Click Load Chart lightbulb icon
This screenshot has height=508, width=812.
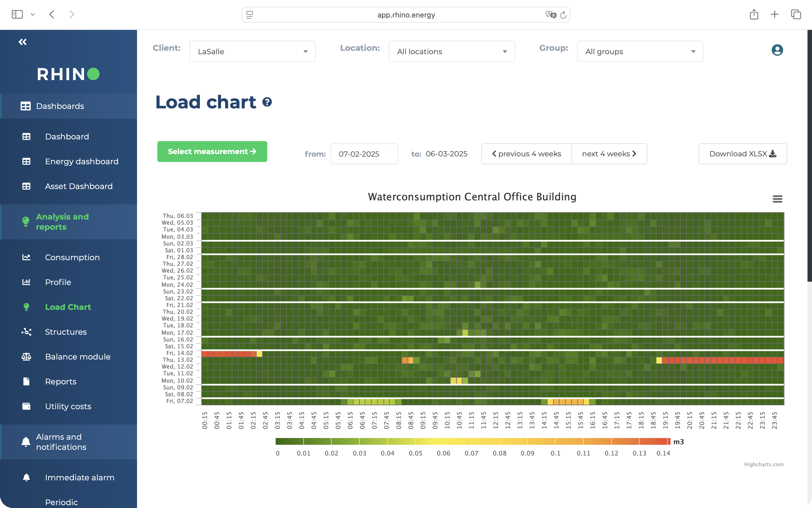click(x=26, y=307)
